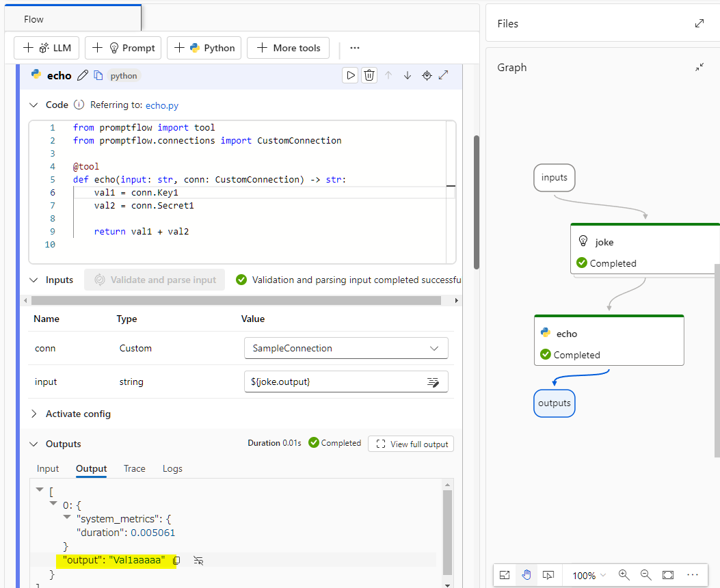Select the joke node in the graph
This screenshot has width=720, height=588.
pyautogui.click(x=645, y=249)
